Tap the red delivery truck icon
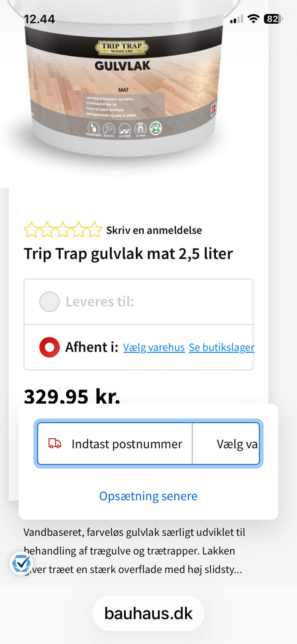Viewport: 297px width, 644px height. 55,444
